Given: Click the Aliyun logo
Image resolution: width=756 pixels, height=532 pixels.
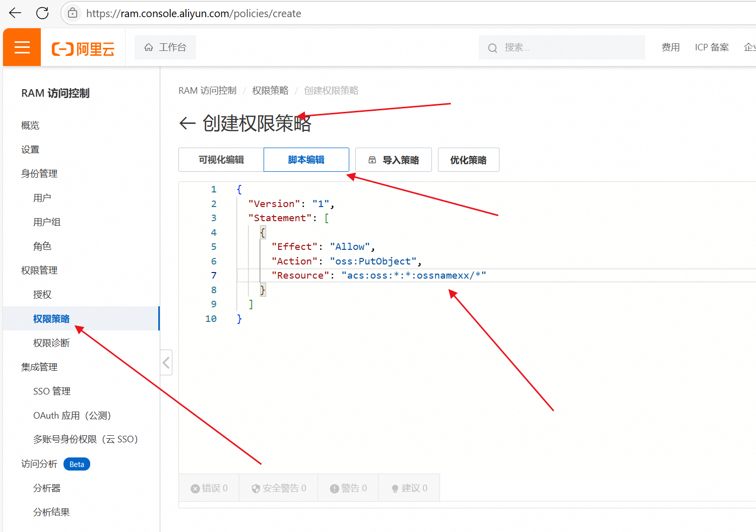Looking at the screenshot, I should [83, 49].
